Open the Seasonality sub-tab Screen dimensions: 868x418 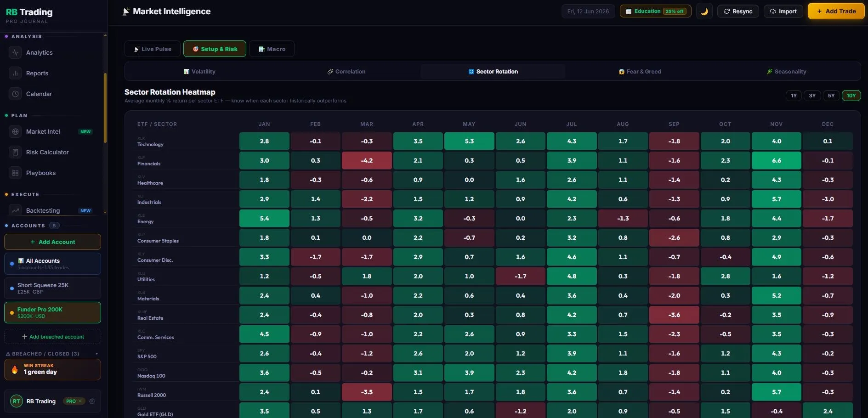[786, 72]
